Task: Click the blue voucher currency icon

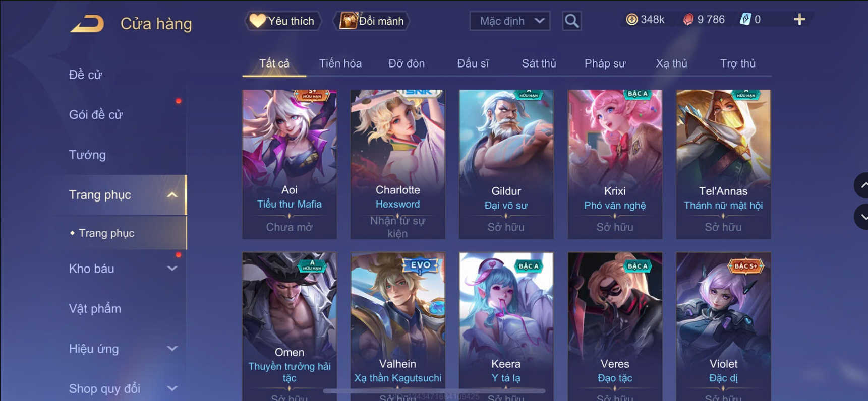Action: [x=745, y=20]
